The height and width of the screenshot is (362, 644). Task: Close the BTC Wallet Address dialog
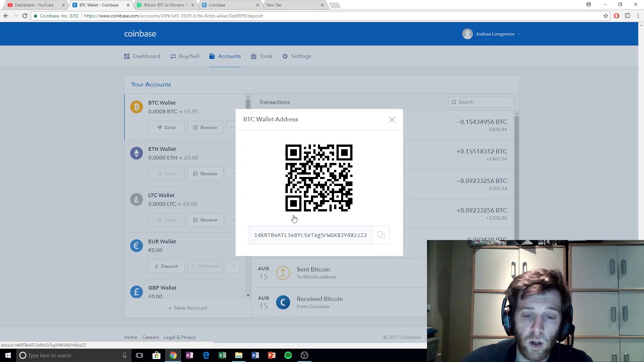(392, 120)
